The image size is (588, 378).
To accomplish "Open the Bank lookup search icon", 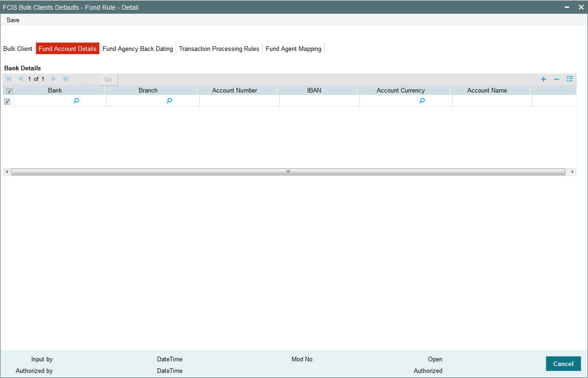I will click(x=76, y=101).
